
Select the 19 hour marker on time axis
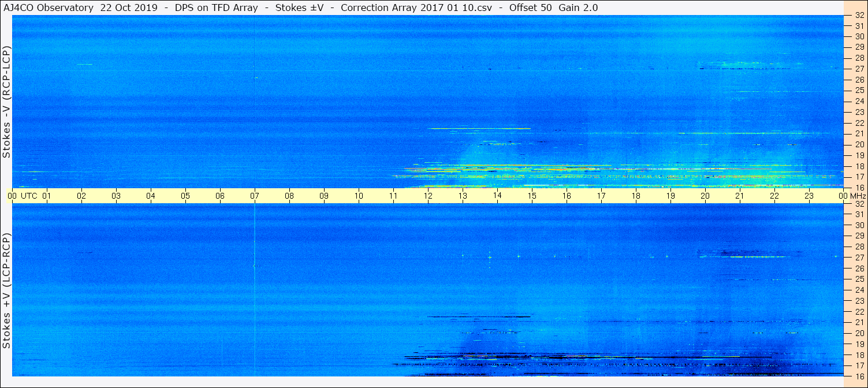click(670, 196)
